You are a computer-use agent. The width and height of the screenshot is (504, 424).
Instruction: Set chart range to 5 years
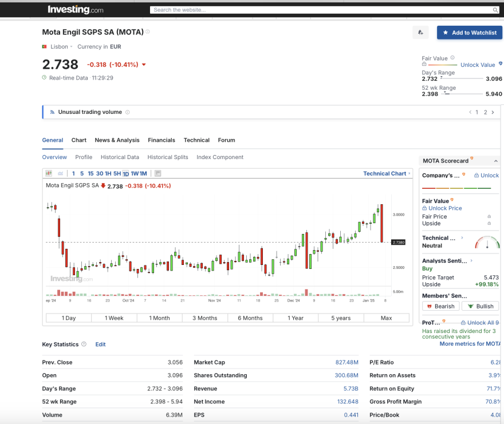tap(341, 318)
